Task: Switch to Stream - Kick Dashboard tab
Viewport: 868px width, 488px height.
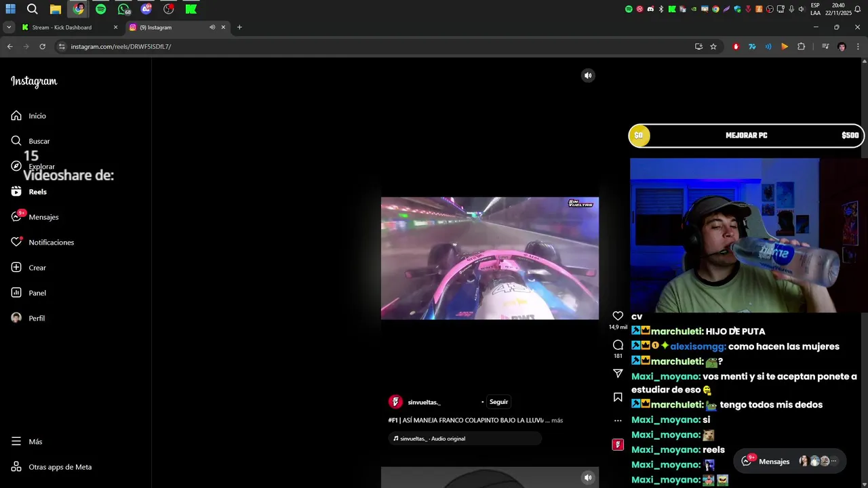Action: tap(62, 27)
